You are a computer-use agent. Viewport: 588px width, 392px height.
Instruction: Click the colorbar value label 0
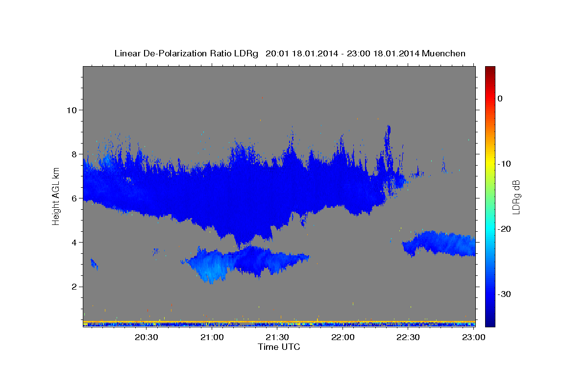[500, 98]
